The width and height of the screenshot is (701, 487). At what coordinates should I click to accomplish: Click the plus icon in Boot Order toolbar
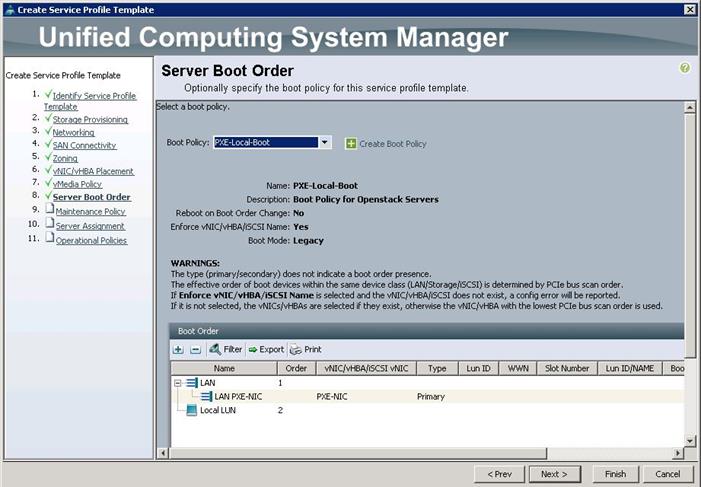tap(178, 350)
